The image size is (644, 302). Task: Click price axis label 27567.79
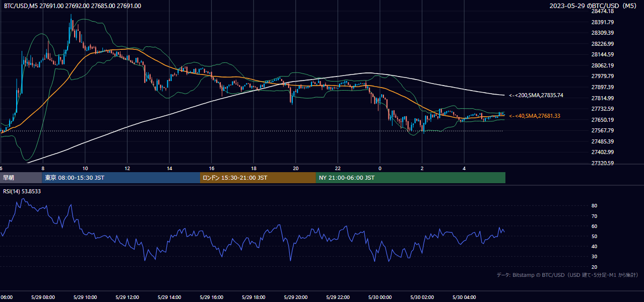602,130
